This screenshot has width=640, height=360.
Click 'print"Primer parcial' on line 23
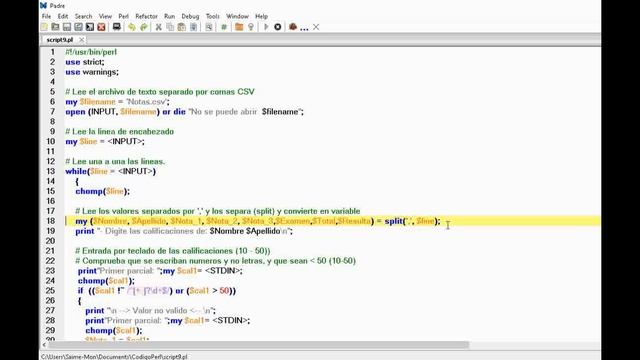point(160,271)
